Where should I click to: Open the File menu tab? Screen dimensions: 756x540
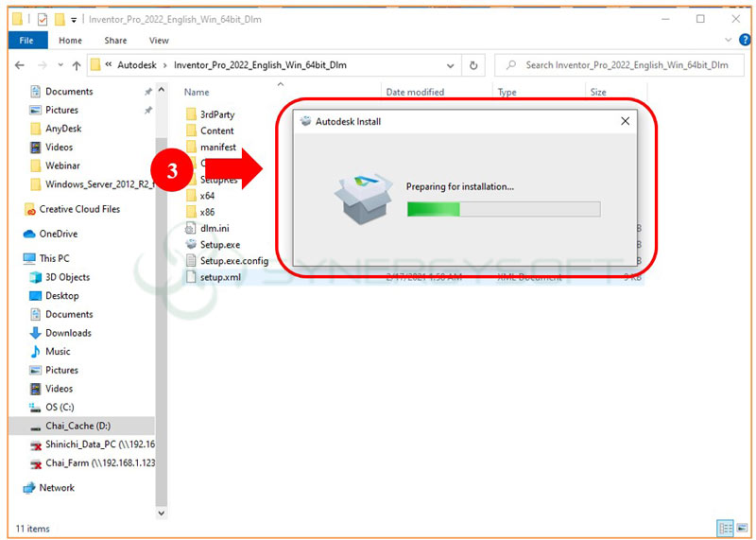[26, 41]
